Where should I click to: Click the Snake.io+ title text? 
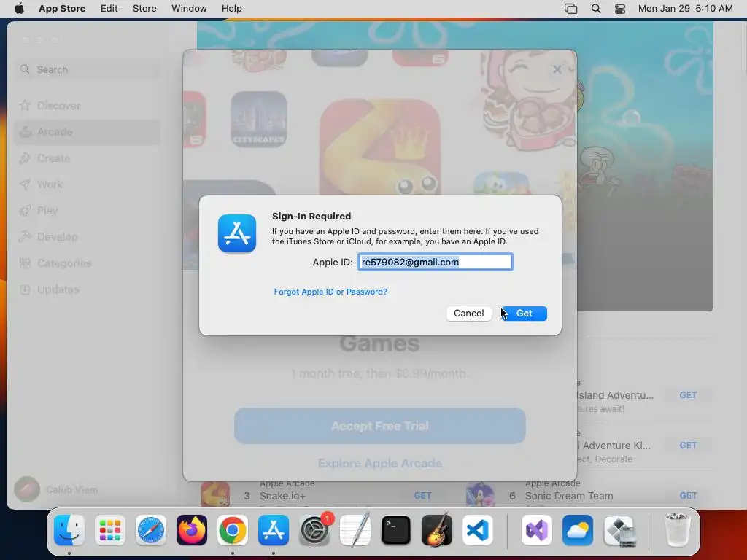[x=282, y=496]
